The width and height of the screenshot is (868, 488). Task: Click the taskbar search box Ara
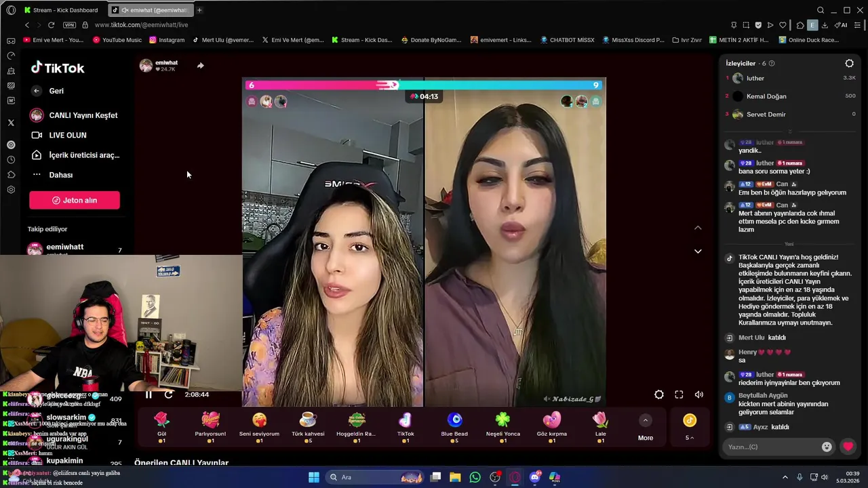(374, 477)
